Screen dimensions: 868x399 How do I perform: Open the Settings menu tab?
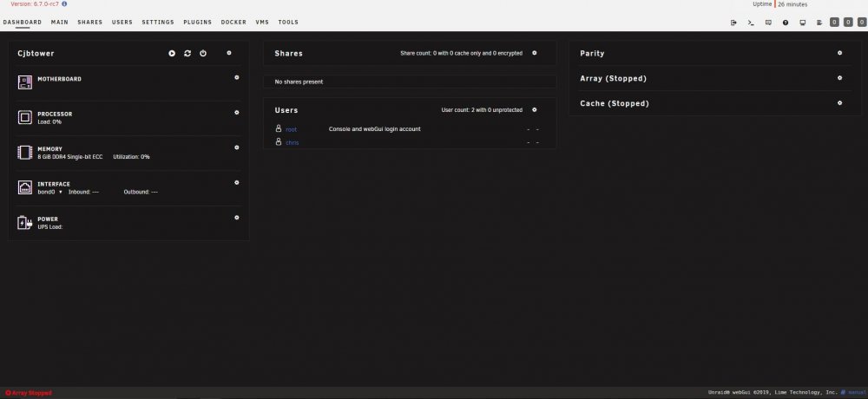click(158, 23)
